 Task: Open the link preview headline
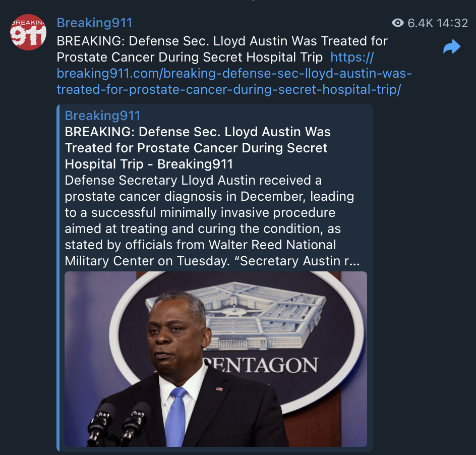(x=198, y=148)
